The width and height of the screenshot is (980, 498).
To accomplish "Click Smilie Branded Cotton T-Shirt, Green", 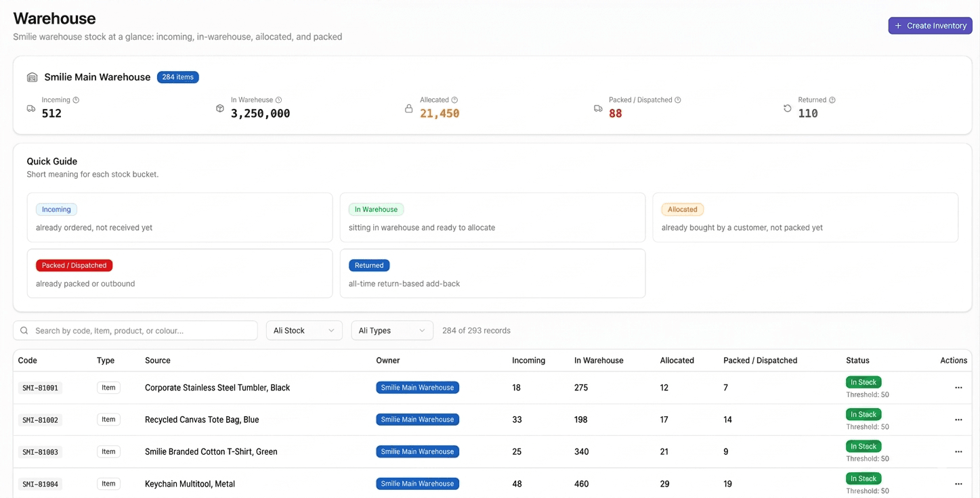I will [x=211, y=451].
